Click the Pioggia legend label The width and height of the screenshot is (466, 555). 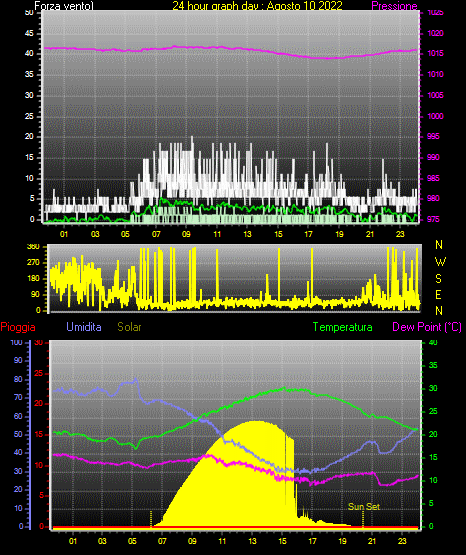coord(18,327)
